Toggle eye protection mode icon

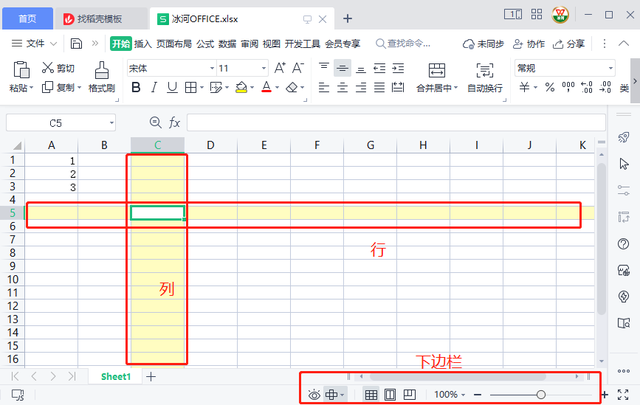314,395
